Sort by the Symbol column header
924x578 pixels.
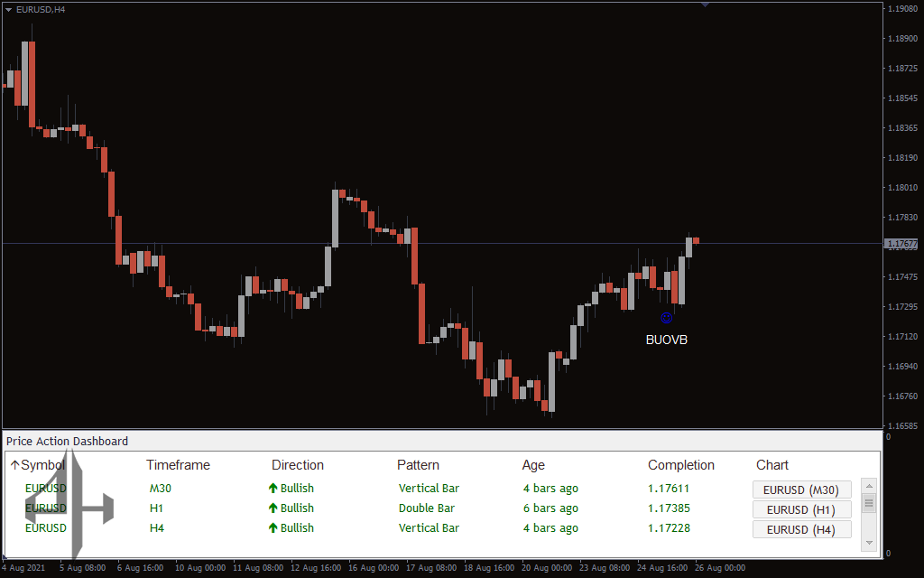38,465
